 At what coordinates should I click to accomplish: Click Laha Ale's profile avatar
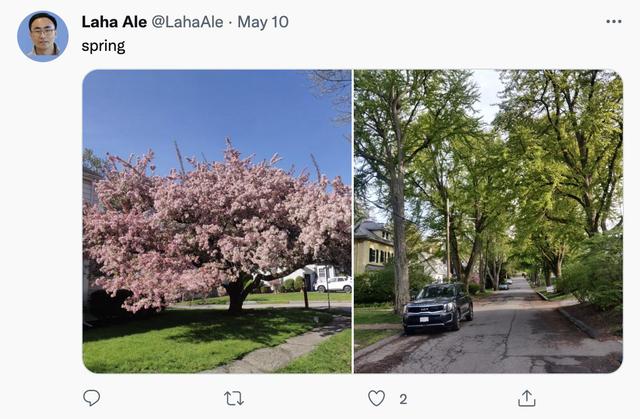tap(43, 36)
